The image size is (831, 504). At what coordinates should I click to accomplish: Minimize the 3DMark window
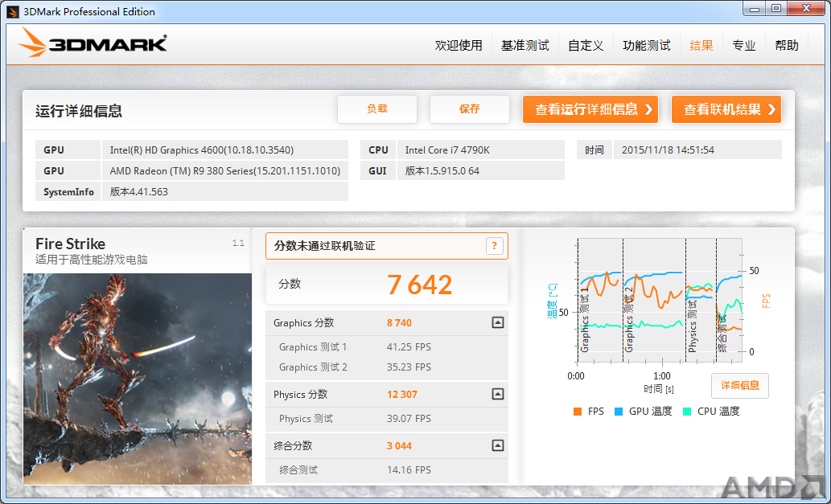pos(755,9)
